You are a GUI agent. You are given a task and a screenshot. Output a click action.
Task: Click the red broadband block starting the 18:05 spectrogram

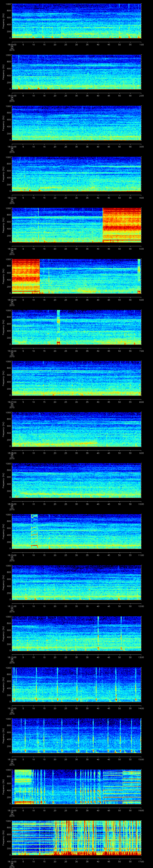(26, 276)
